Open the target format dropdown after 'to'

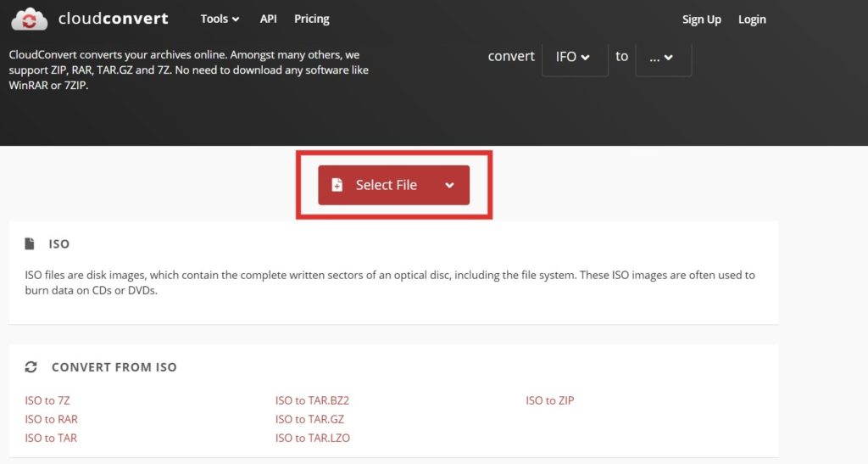click(x=663, y=57)
